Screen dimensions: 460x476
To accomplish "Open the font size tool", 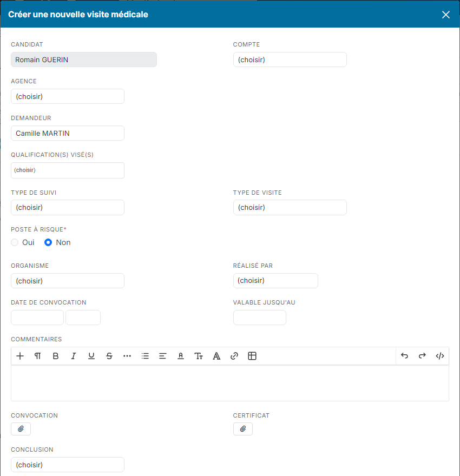I will (x=199, y=356).
